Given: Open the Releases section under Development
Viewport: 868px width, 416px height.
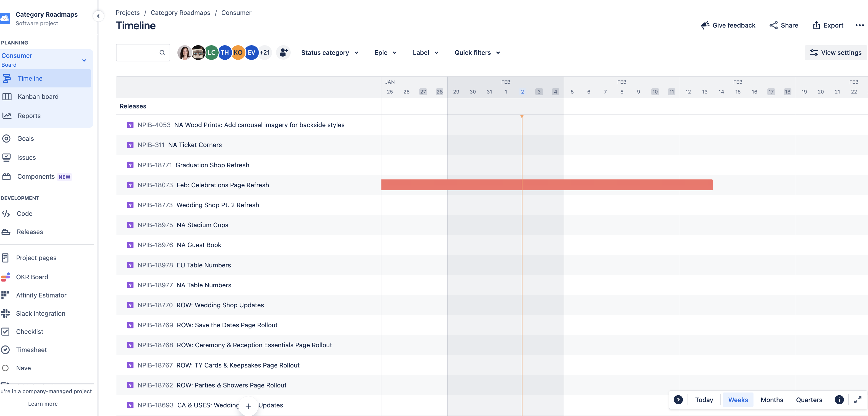Looking at the screenshot, I should 30,232.
